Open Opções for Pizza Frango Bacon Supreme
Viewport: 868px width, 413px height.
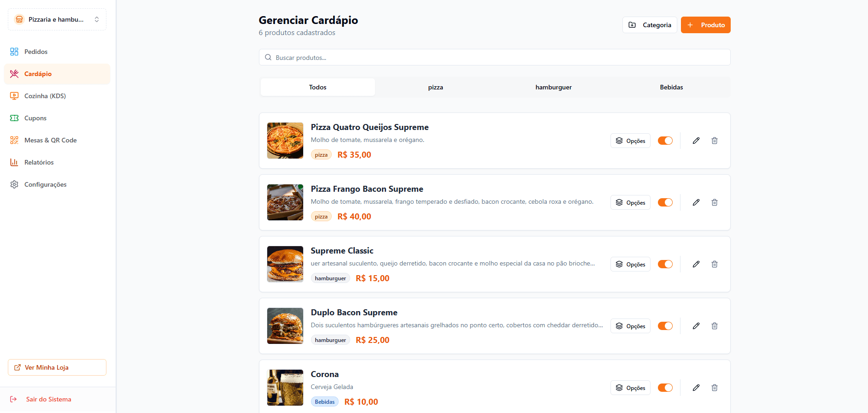coord(630,202)
